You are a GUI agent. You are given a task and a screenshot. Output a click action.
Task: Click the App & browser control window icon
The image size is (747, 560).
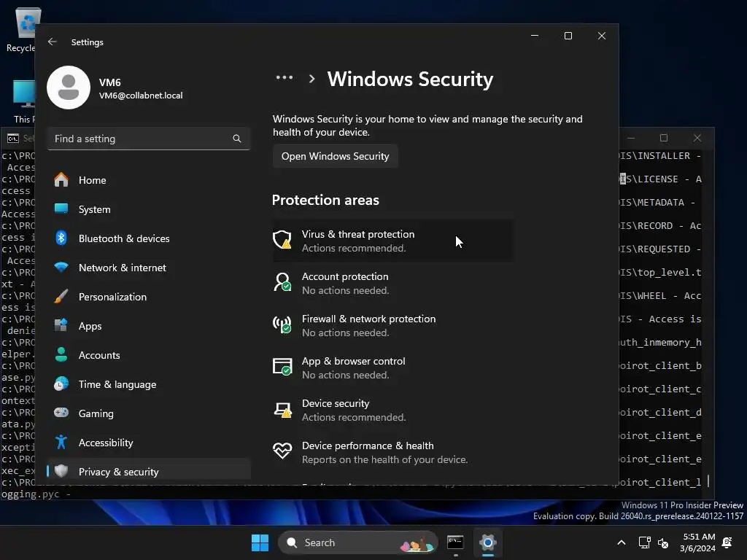[x=282, y=367]
